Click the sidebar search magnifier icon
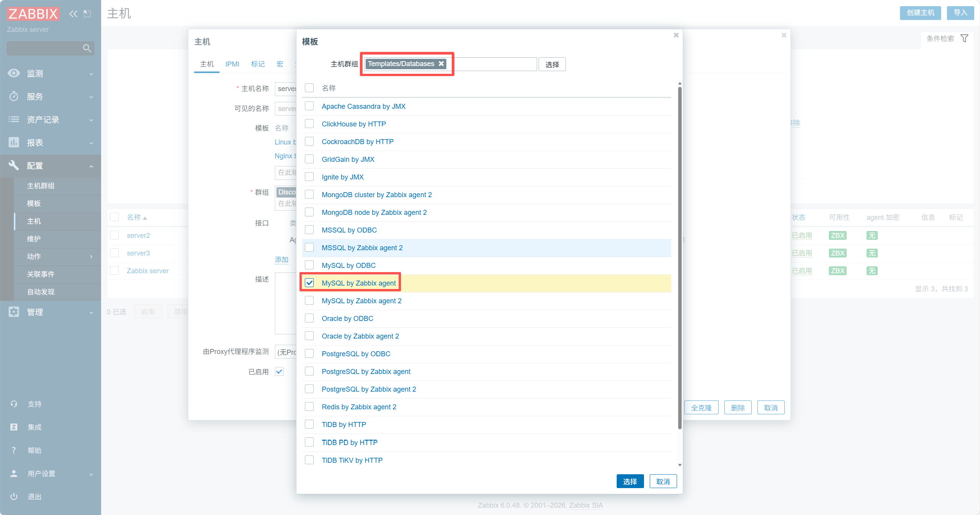Image resolution: width=980 pixels, height=515 pixels. 87,48
